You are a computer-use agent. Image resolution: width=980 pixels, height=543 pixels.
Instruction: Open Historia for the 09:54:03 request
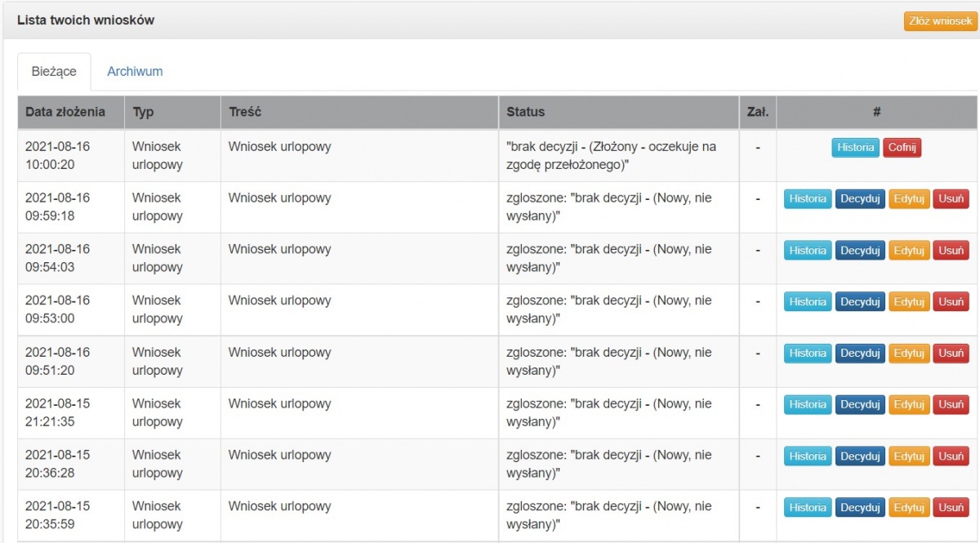tap(808, 251)
